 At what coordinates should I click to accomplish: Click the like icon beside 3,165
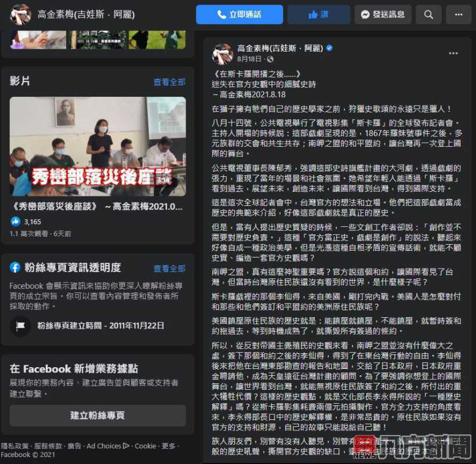(x=16, y=222)
